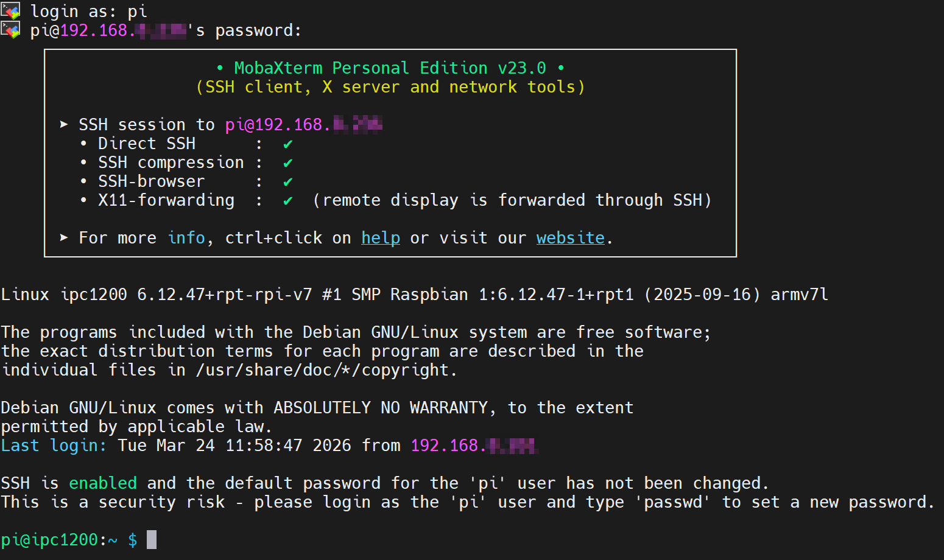Image resolution: width=944 pixels, height=560 pixels.
Task: Click the blue 'info' word in the banner
Action: point(186,238)
